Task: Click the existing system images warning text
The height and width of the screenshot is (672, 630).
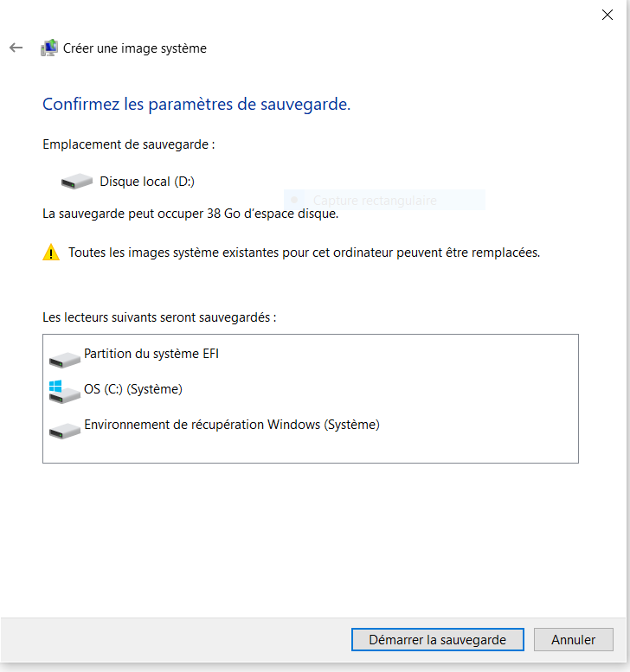Action: click(x=305, y=253)
